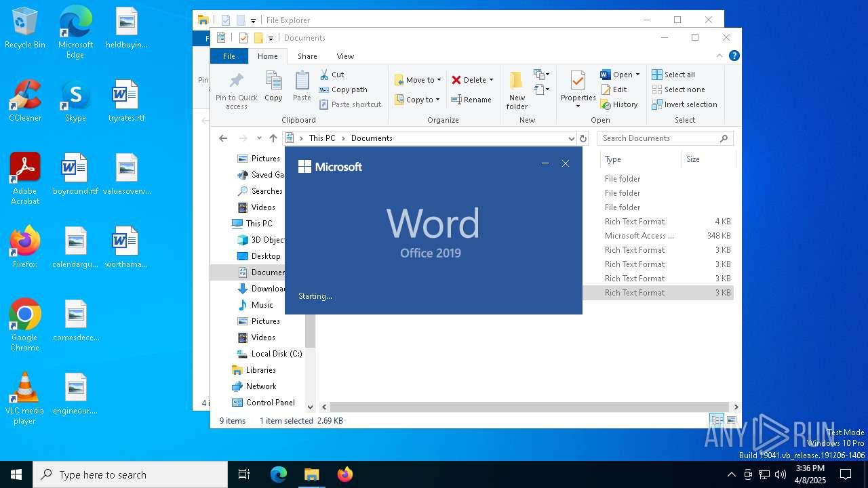The height and width of the screenshot is (488, 868).
Task: Click This PC in the address bar
Action: [322, 138]
